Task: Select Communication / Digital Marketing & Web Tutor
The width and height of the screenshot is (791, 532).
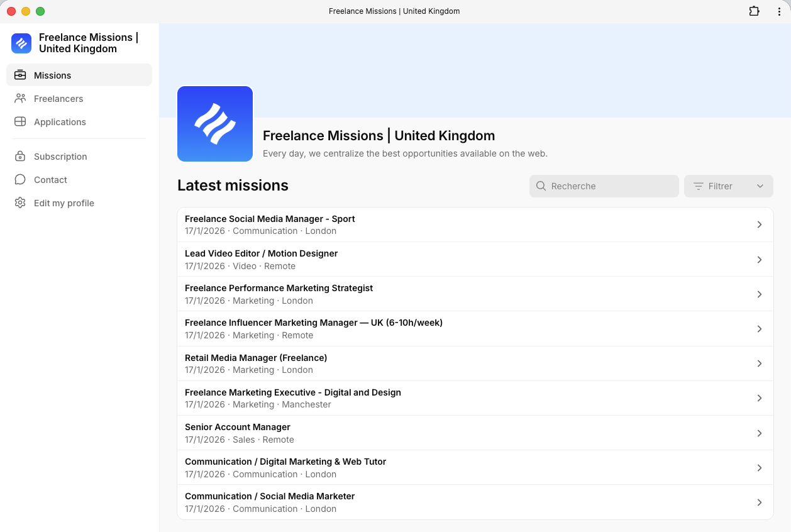Action: click(x=285, y=462)
